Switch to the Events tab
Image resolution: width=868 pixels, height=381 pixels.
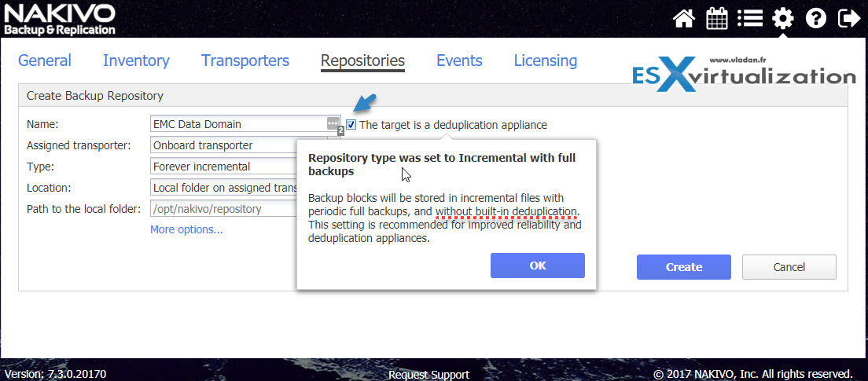459,60
